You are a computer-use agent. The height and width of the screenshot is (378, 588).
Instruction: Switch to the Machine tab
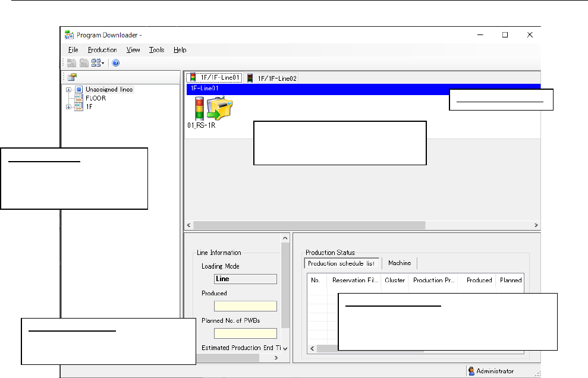[399, 263]
